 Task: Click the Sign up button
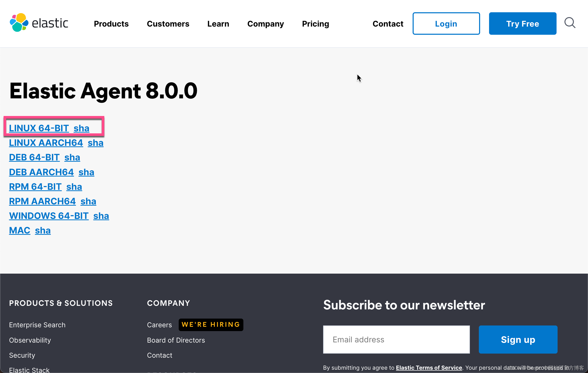(x=518, y=340)
